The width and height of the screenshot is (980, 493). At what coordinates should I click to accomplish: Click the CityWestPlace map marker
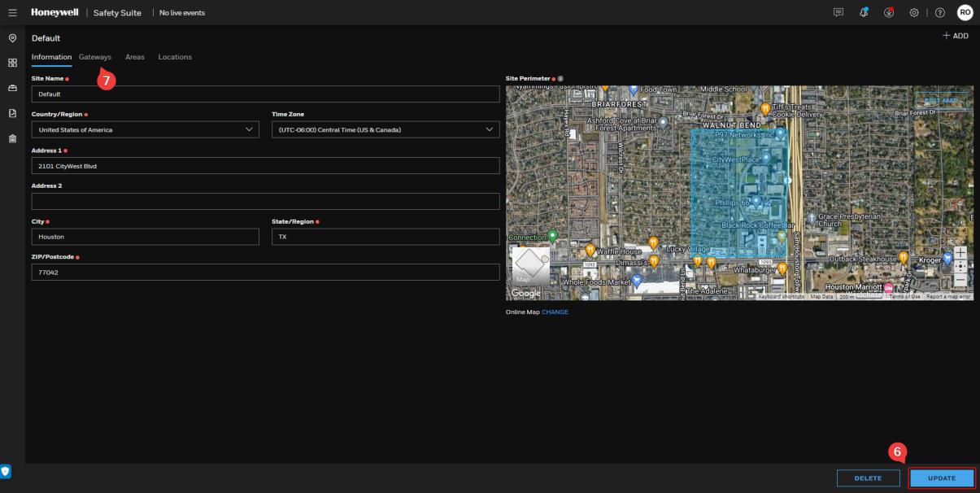click(765, 158)
